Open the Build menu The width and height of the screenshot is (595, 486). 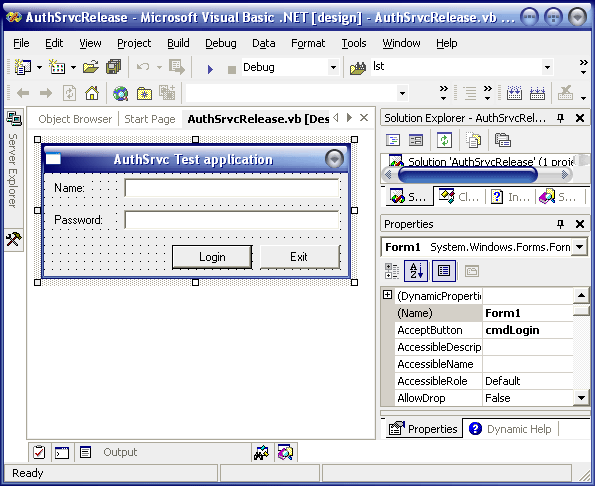pyautogui.click(x=178, y=43)
